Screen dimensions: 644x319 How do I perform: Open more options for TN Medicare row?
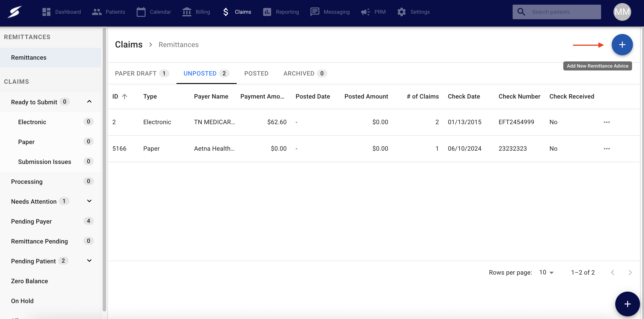tap(607, 122)
